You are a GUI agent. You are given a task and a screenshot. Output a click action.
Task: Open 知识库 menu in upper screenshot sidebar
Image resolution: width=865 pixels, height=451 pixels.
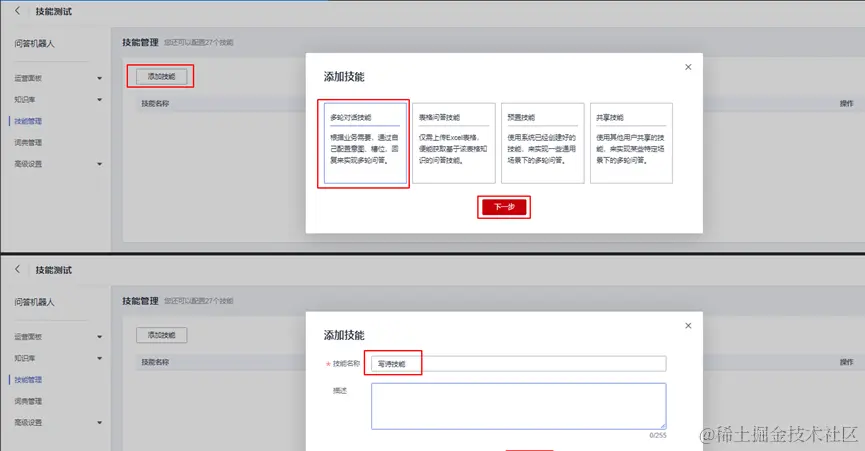pos(25,100)
